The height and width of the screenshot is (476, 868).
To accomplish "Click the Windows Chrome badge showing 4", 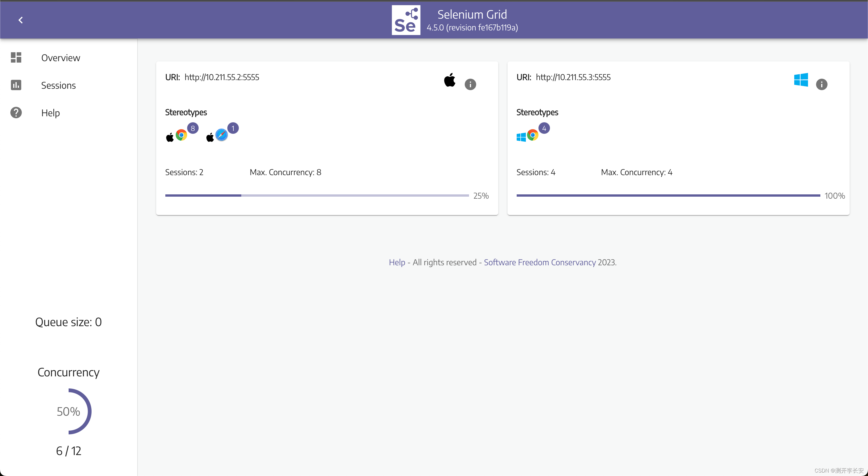I will click(x=544, y=128).
